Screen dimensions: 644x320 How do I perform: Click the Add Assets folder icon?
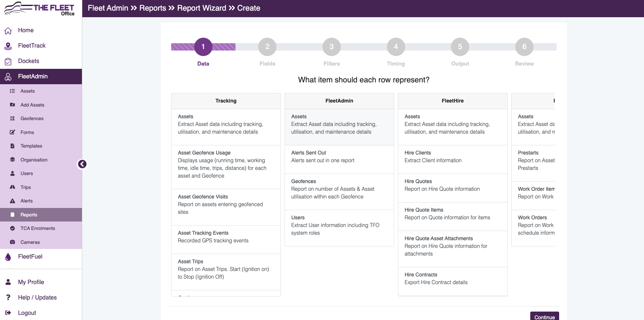coord(12,105)
